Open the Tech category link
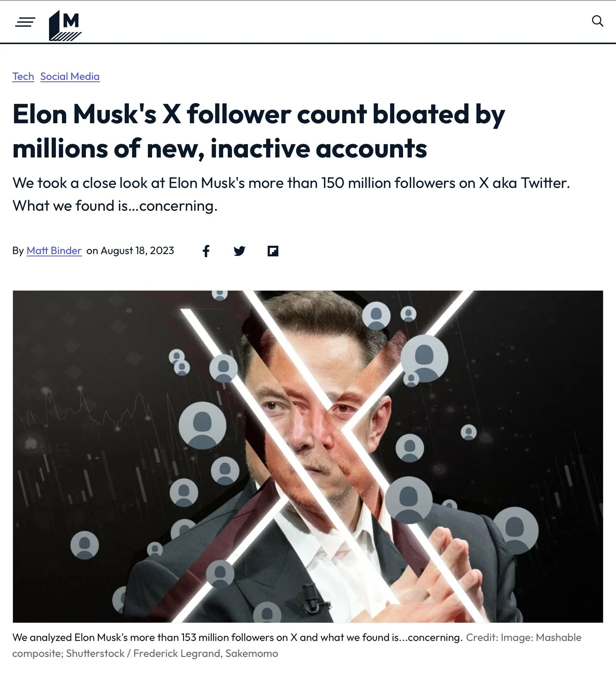616x690 pixels. (x=23, y=76)
